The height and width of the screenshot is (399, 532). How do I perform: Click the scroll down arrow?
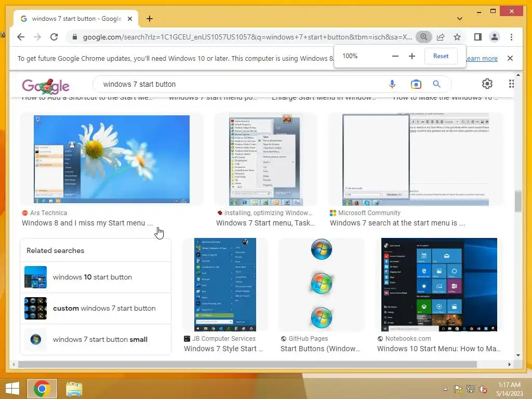518,355
